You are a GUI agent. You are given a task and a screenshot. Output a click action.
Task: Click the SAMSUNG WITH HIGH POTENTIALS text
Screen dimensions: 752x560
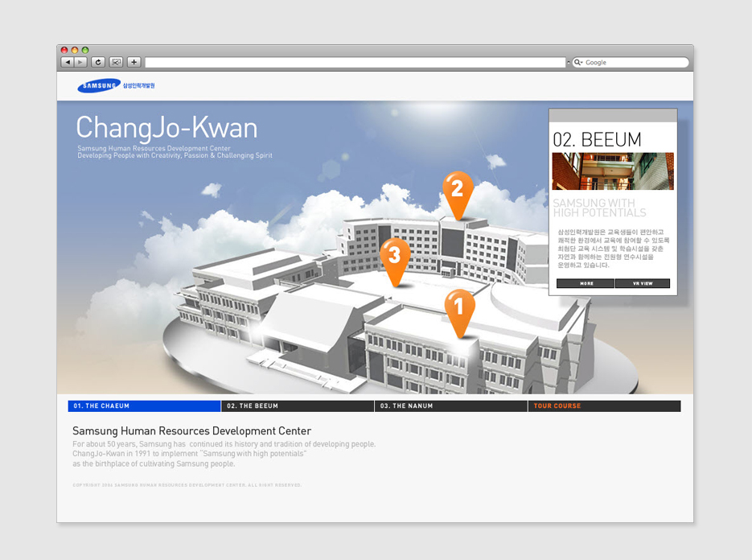tap(599, 208)
